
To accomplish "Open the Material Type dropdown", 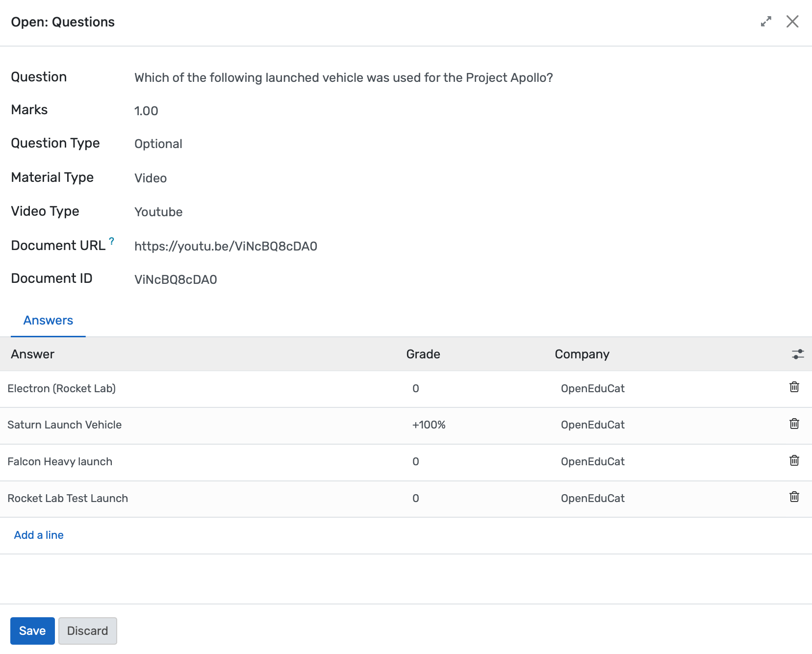I will 151,178.
